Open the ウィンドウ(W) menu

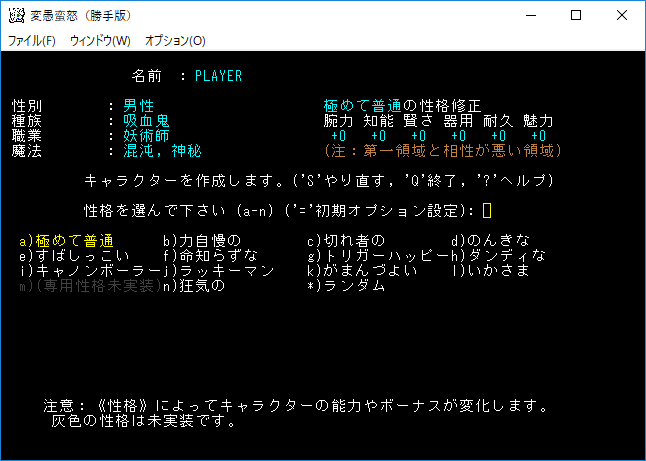[100, 41]
